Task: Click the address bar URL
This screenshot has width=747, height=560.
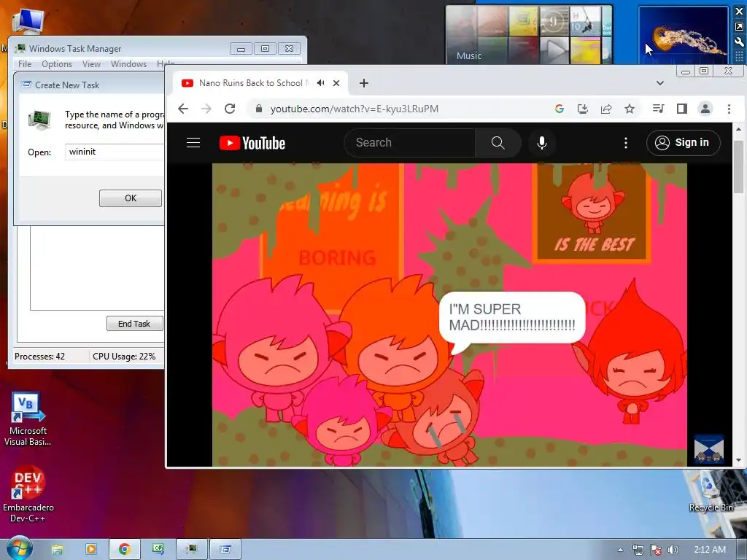Action: [354, 109]
